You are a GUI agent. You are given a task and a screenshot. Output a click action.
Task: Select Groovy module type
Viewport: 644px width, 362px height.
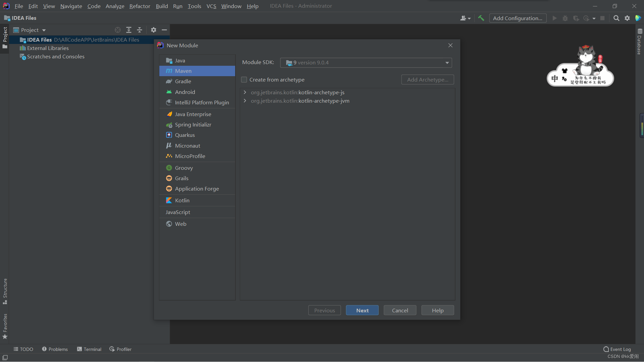pyautogui.click(x=197, y=168)
